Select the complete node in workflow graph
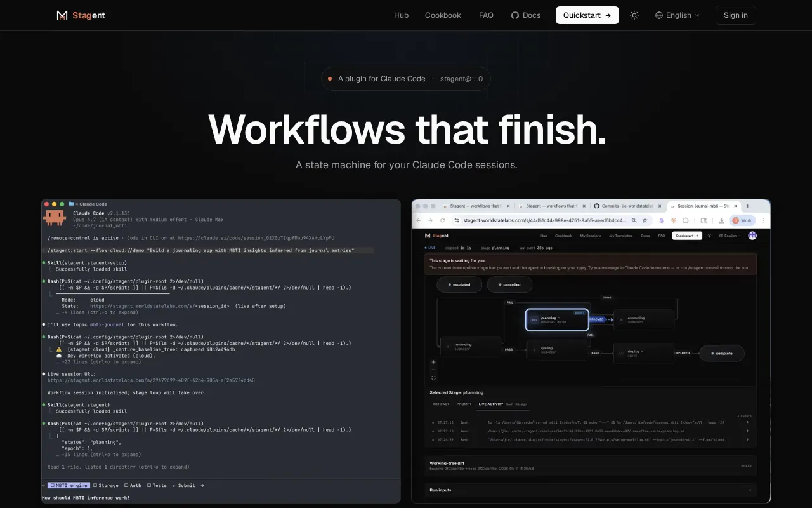Image resolution: width=812 pixels, height=508 pixels. pos(722,353)
